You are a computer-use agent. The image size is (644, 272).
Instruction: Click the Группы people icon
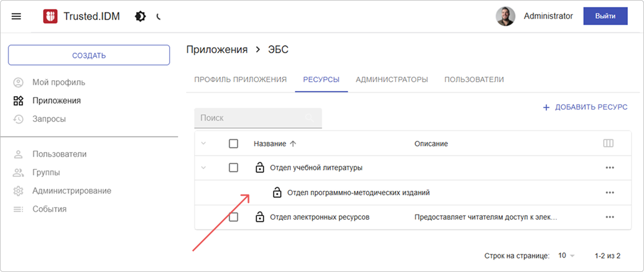(18, 173)
